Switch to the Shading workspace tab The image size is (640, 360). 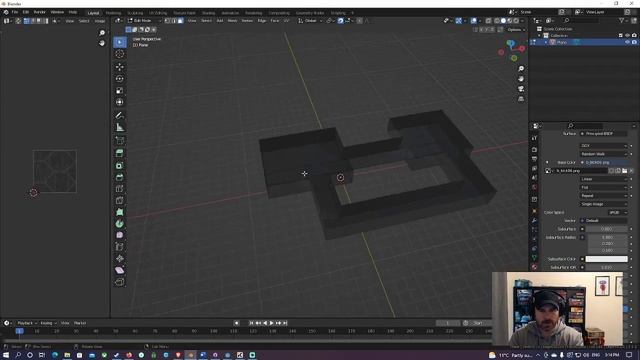[208, 13]
